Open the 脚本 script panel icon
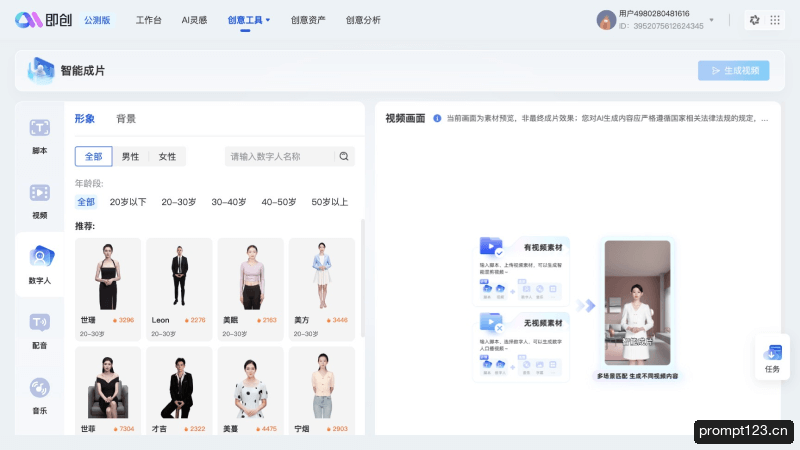This screenshot has height=450, width=800. tap(39, 128)
